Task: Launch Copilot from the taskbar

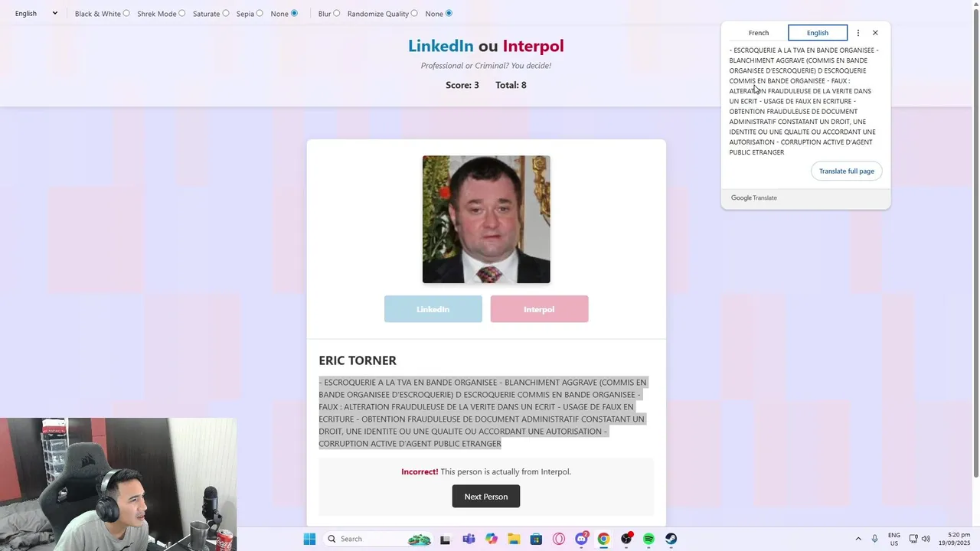Action: click(491, 539)
